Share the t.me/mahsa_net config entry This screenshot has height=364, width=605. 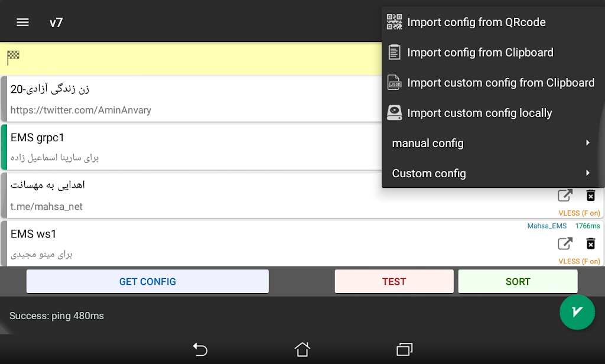coord(565,196)
